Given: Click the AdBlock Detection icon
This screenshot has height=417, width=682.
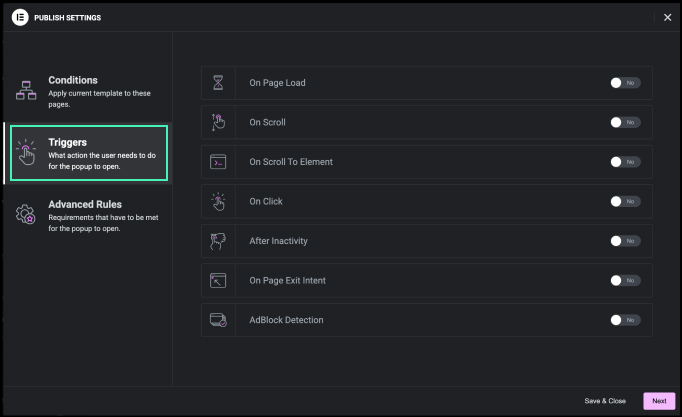Looking at the screenshot, I should pos(218,320).
